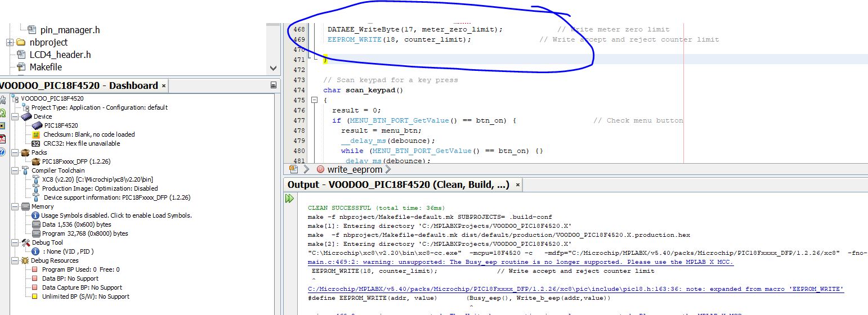Click the Debug Resources bug icon

click(x=25, y=260)
